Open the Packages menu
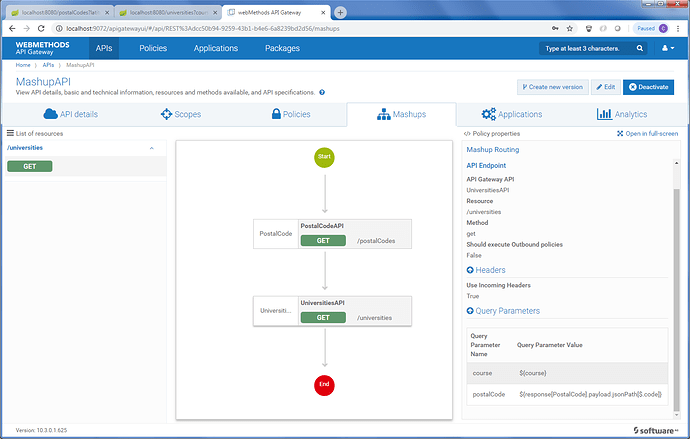Viewport: 690px width, 439px height. click(282, 48)
